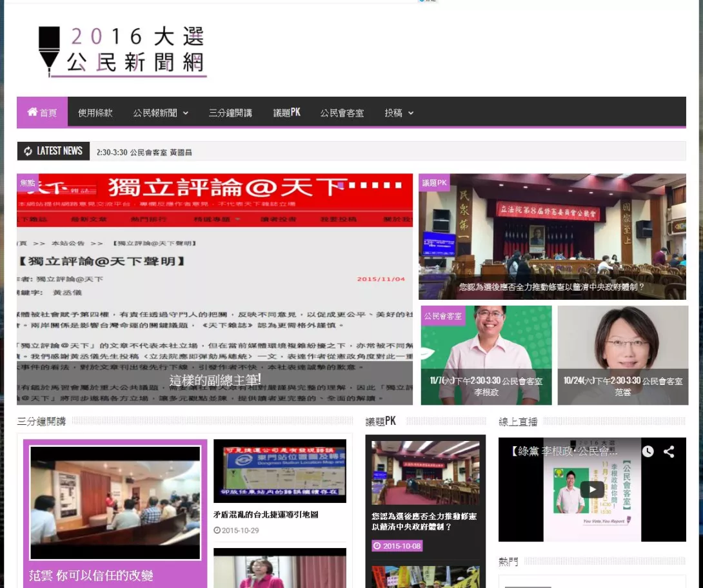Screen dimensions: 703x588
Task: Click the 線上直播 section heading
Action: [518, 422]
